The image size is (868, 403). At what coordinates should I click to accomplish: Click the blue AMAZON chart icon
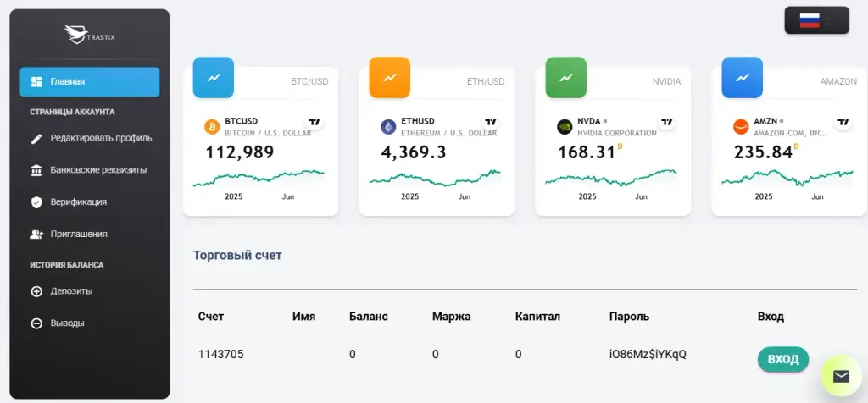[743, 77]
